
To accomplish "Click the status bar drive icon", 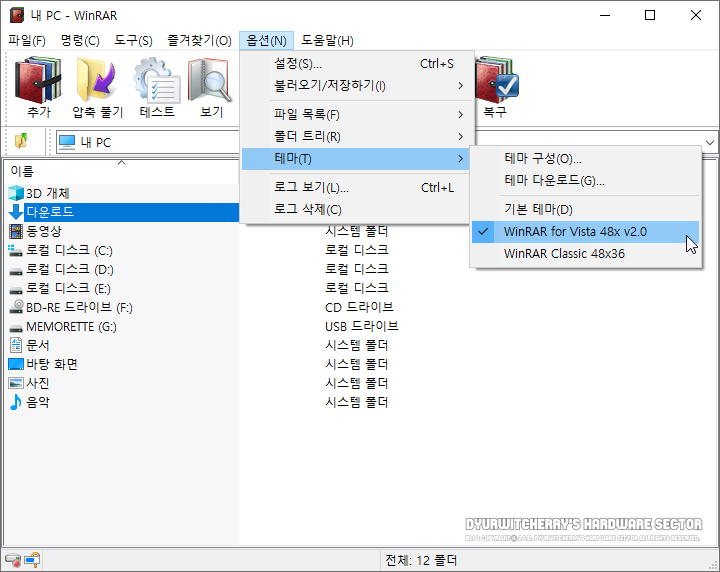I will click(13, 560).
